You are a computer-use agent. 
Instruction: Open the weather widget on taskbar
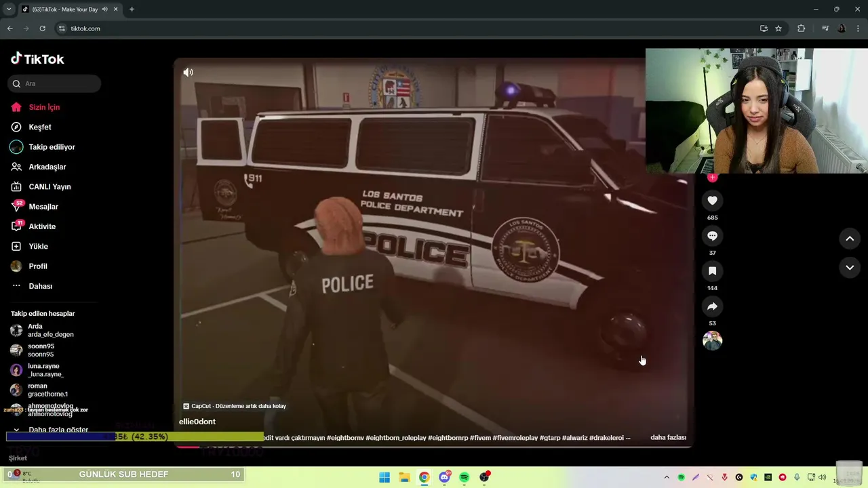click(x=24, y=476)
